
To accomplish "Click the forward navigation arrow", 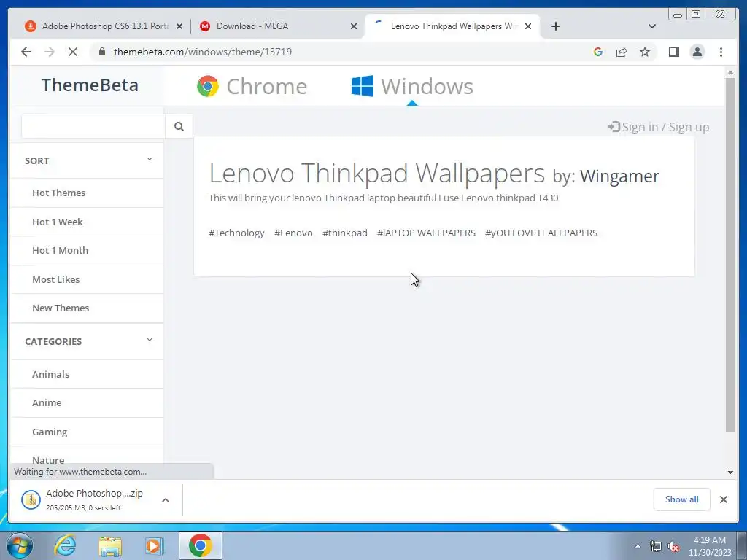I will click(50, 52).
